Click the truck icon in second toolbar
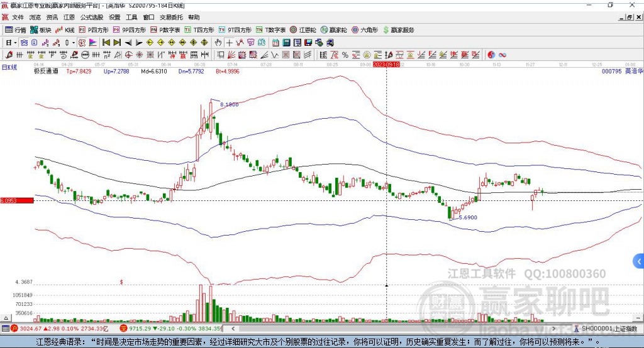 click(331, 43)
